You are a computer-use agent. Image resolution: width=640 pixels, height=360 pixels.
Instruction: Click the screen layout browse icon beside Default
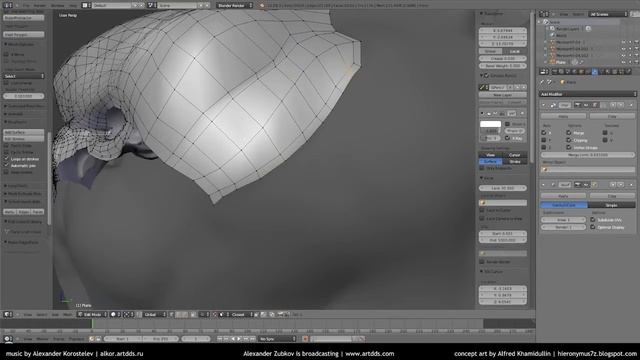coord(85,5)
